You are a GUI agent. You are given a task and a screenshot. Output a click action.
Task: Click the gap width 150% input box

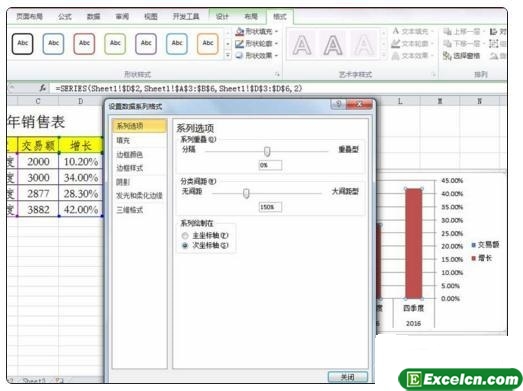270,207
